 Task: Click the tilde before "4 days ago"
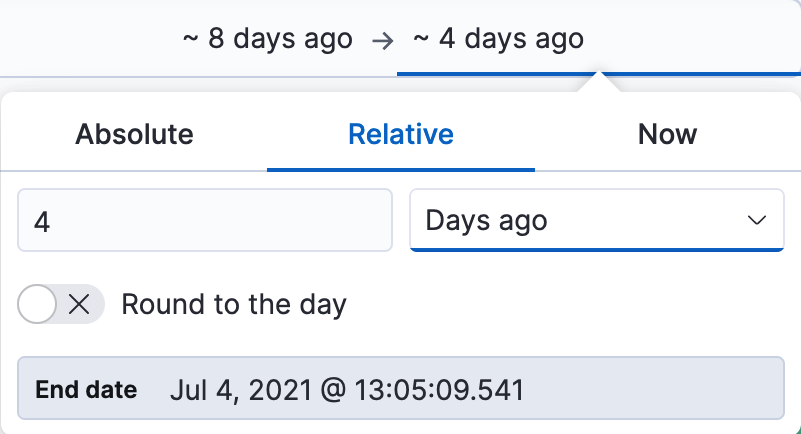tap(421, 40)
